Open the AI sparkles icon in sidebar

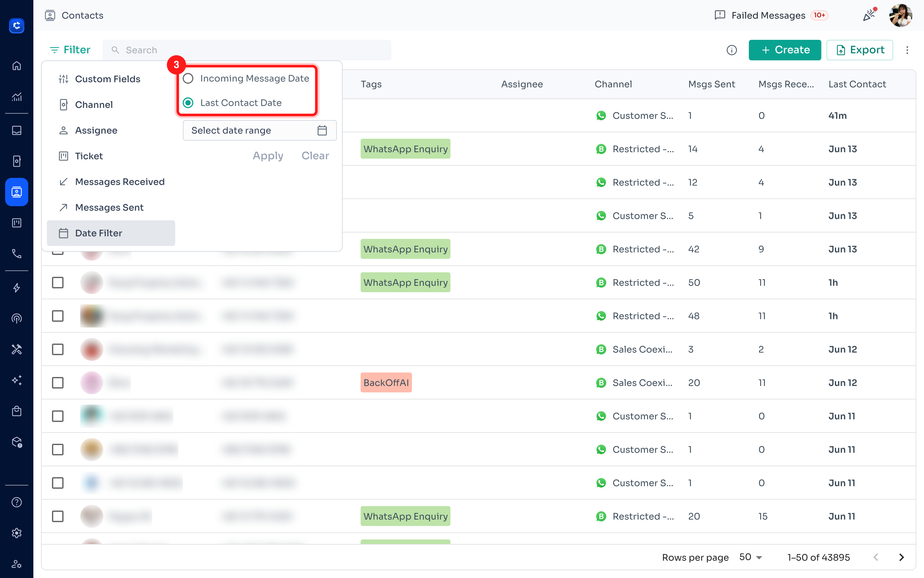pyautogui.click(x=16, y=380)
